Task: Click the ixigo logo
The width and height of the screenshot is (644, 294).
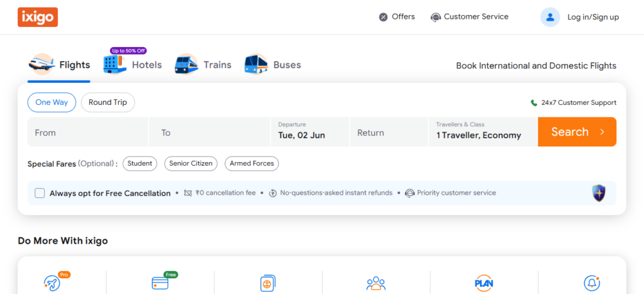Action: tap(38, 17)
